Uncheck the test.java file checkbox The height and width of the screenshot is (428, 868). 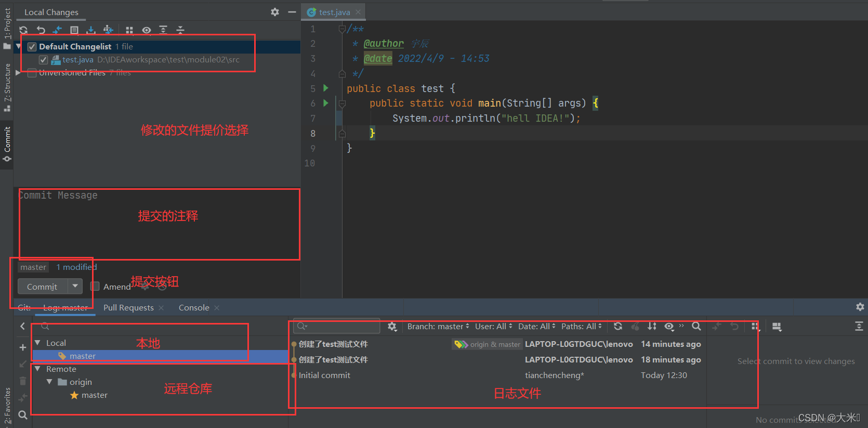coord(44,60)
